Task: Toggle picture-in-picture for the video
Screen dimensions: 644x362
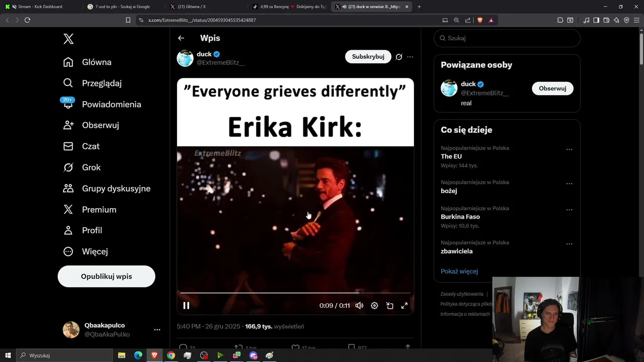Action: (x=389, y=306)
